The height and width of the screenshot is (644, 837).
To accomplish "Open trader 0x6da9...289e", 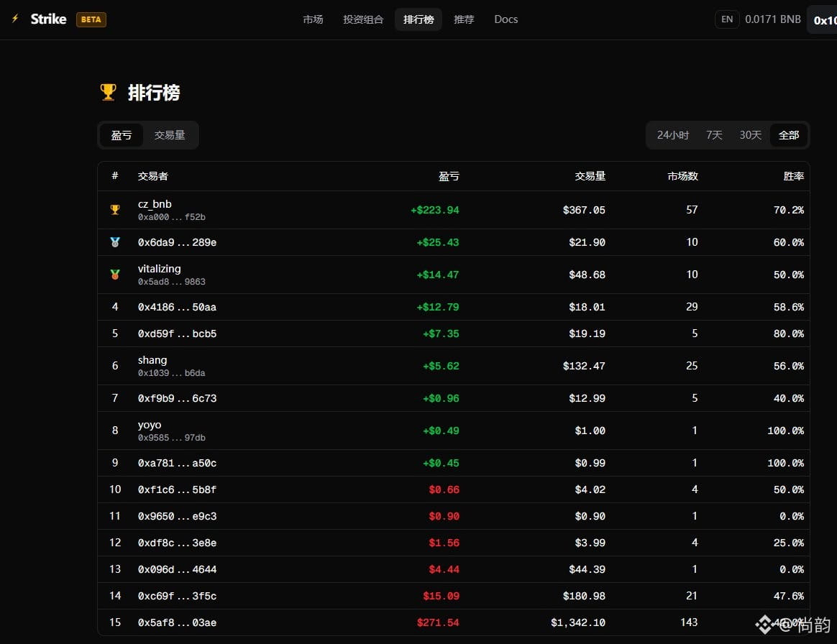I will [x=177, y=242].
